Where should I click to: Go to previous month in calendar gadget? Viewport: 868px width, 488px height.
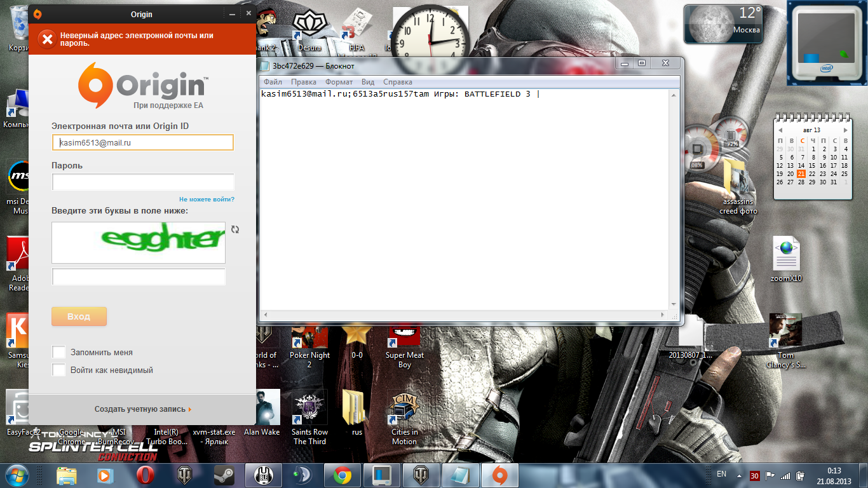coord(780,130)
